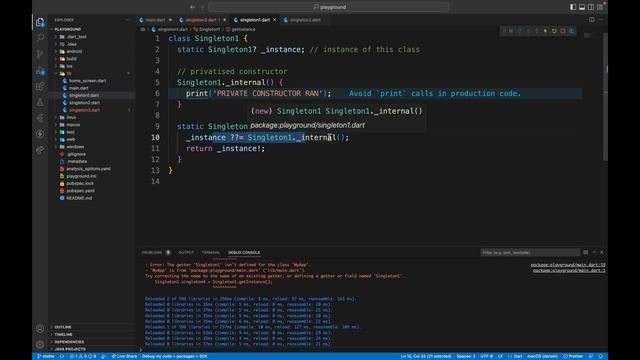Close the singleton1.dart editor tab

point(274,20)
